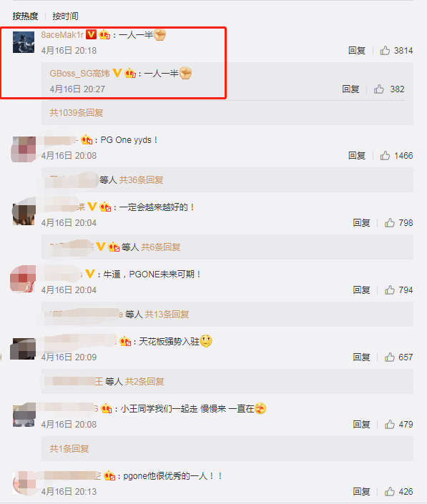Sort comments by 按热度
Image resolution: width=427 pixels, height=504 pixels.
[26, 16]
